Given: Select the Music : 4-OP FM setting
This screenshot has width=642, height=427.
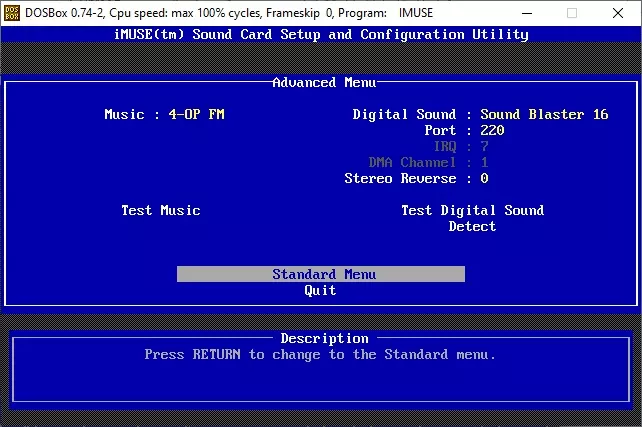Looking at the screenshot, I should click(165, 114).
